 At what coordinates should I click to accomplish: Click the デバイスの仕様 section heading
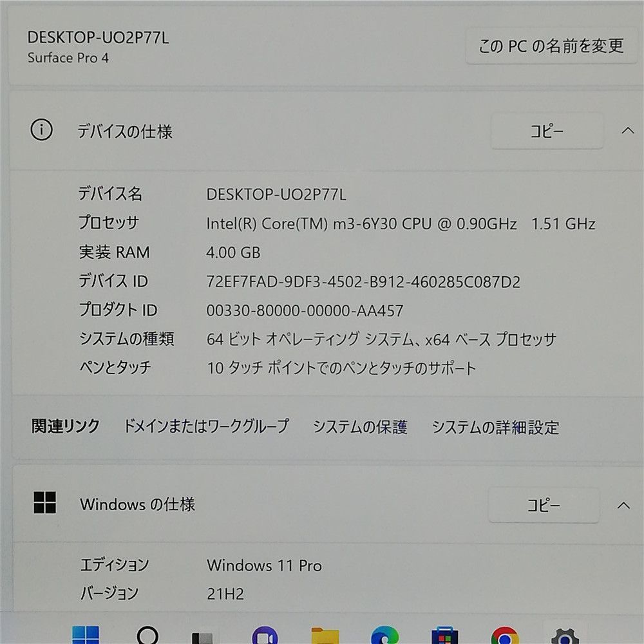(125, 132)
